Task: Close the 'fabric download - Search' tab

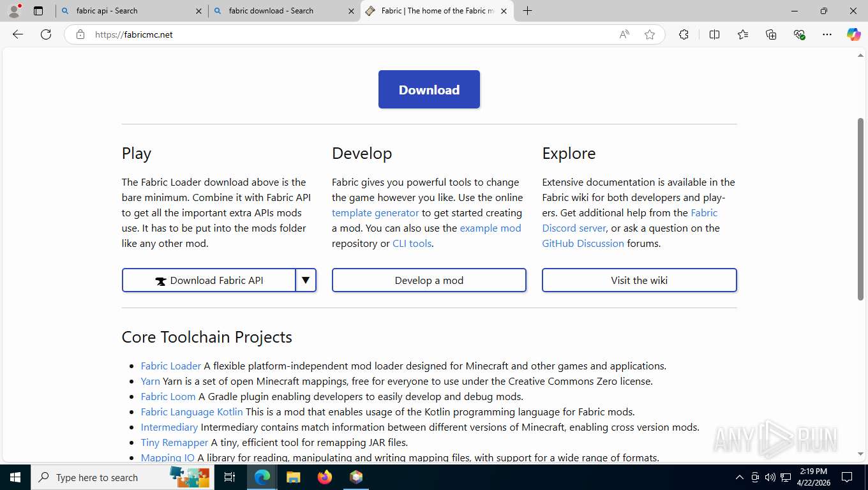Action: [351, 11]
